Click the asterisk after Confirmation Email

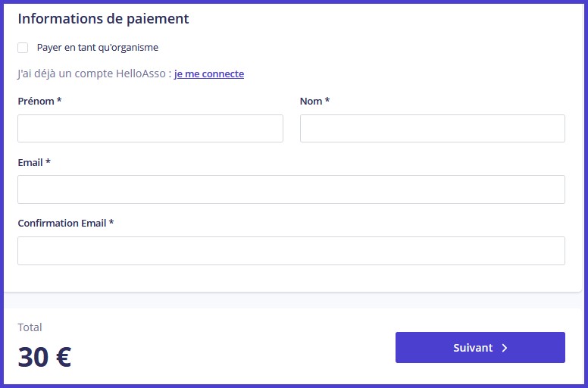(111, 224)
